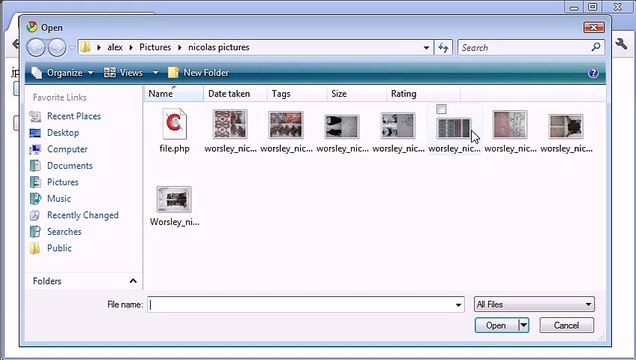Image resolution: width=636 pixels, height=360 pixels.
Task: Close the Open dialog with red X
Action: tap(594, 28)
